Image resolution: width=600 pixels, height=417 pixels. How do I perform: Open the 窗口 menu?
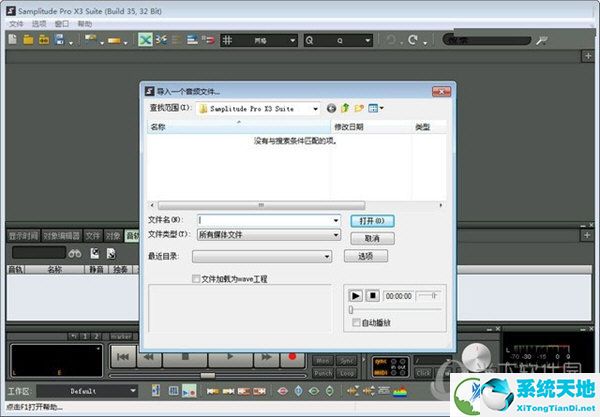pyautogui.click(x=62, y=24)
